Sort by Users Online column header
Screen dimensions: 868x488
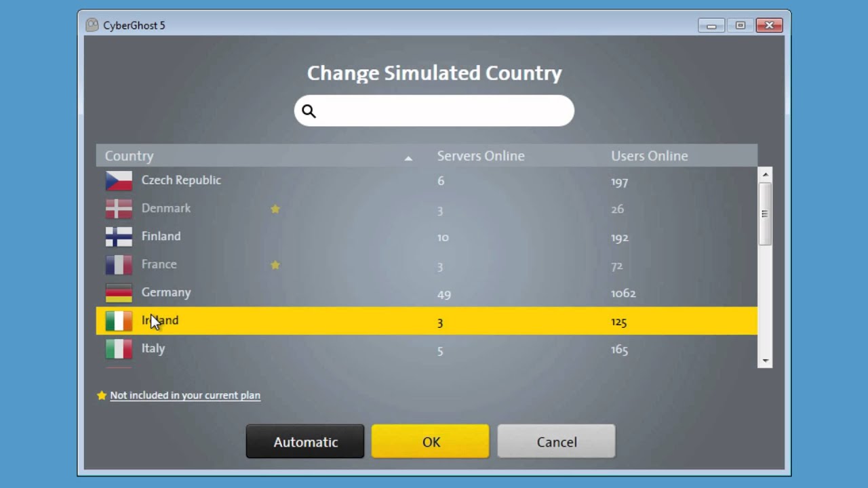(x=650, y=156)
